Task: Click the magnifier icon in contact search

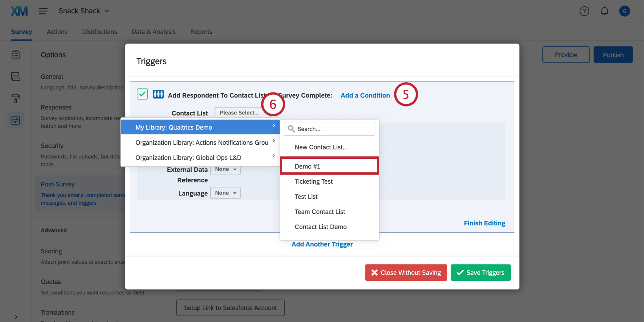Action: pyautogui.click(x=291, y=129)
